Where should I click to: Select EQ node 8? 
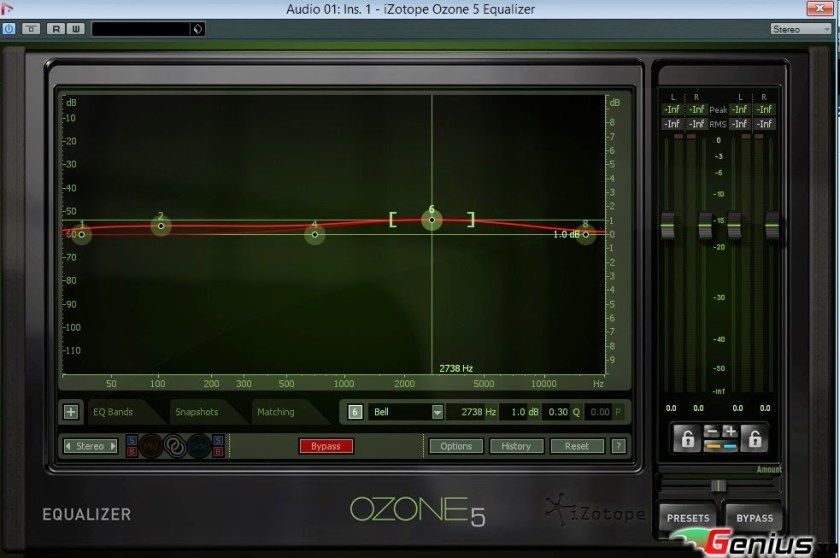click(x=586, y=234)
